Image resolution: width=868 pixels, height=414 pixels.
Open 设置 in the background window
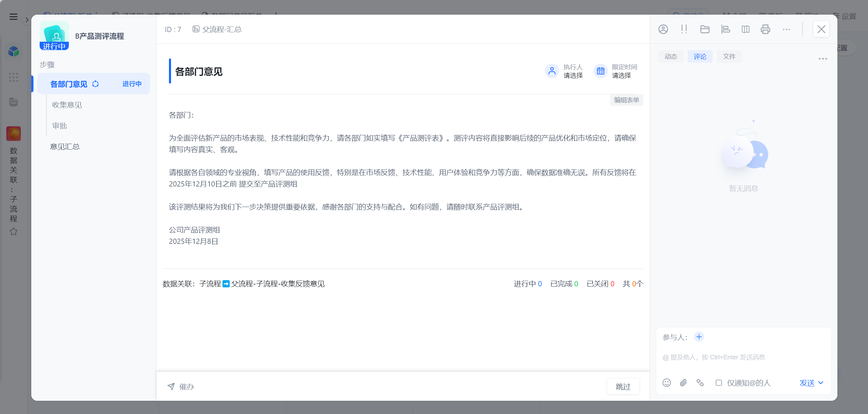pyautogui.click(x=845, y=16)
